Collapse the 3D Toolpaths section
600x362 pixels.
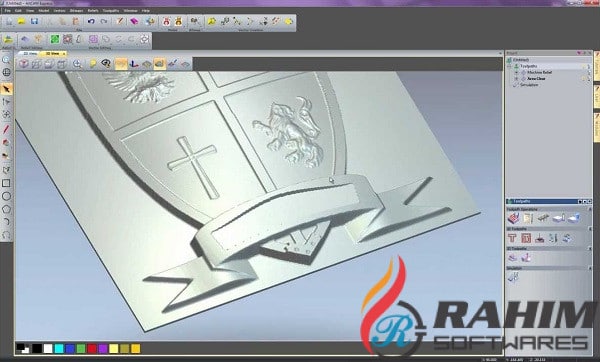[x=590, y=249]
